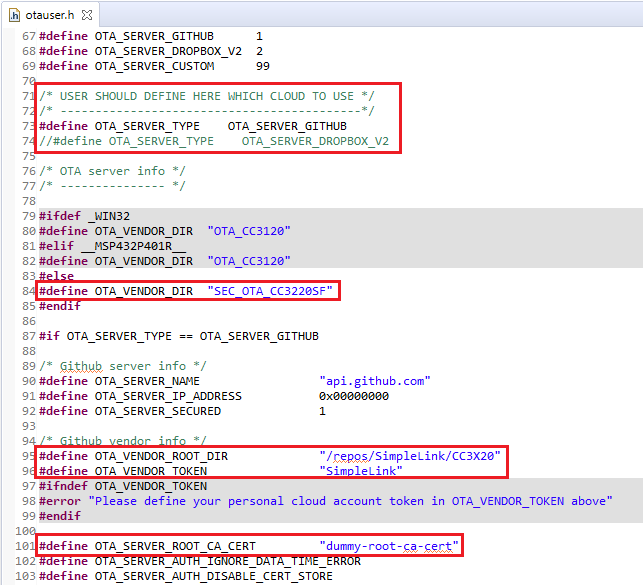This screenshot has width=643, height=585.
Task: Click line number 86 in gutter
Action: point(29,321)
